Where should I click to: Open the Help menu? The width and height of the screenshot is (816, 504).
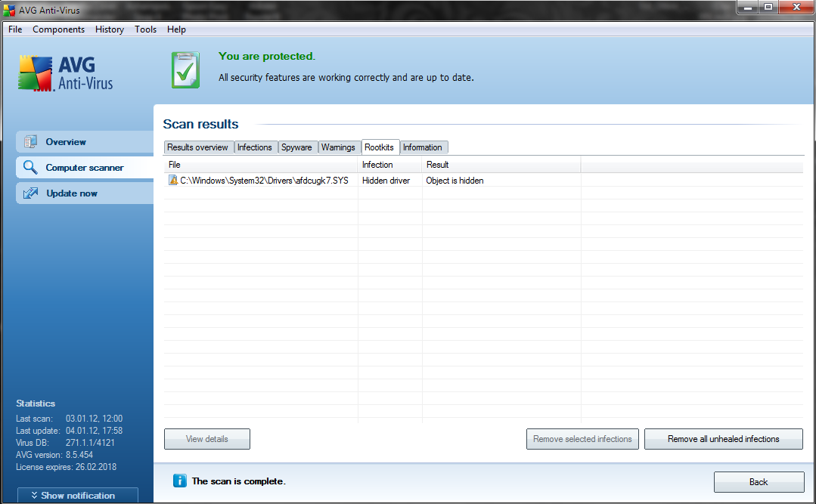tap(176, 29)
